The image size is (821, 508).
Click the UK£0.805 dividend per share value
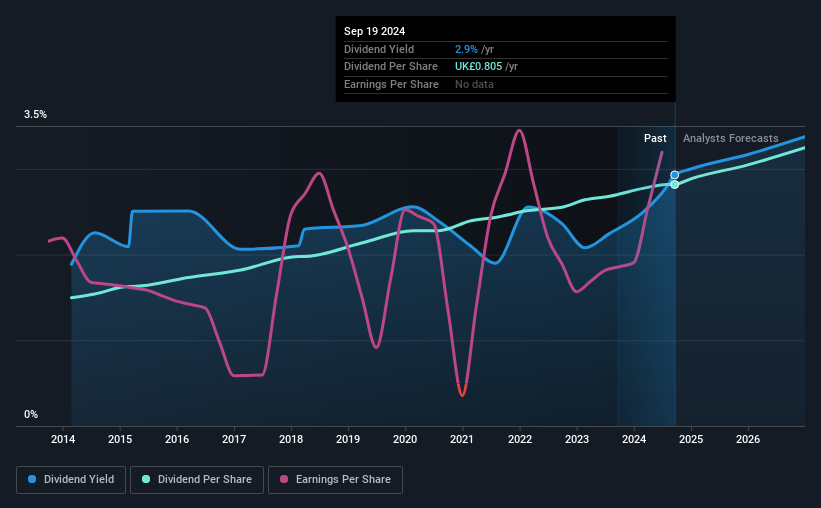click(479, 67)
